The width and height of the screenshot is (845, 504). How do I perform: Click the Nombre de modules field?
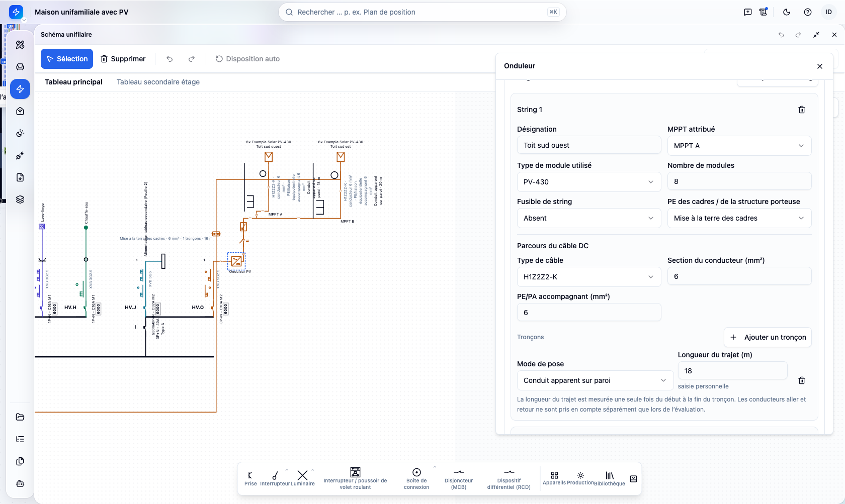739,181
